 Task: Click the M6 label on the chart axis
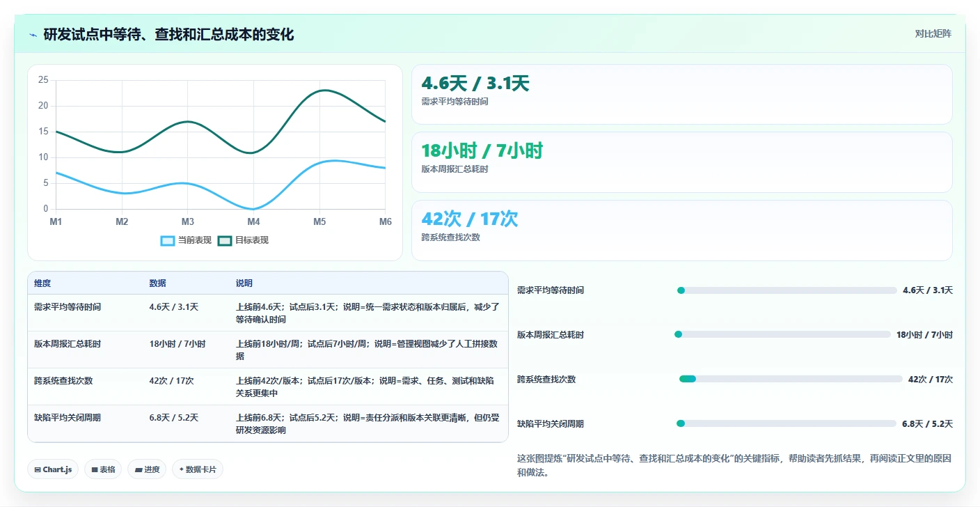386,221
